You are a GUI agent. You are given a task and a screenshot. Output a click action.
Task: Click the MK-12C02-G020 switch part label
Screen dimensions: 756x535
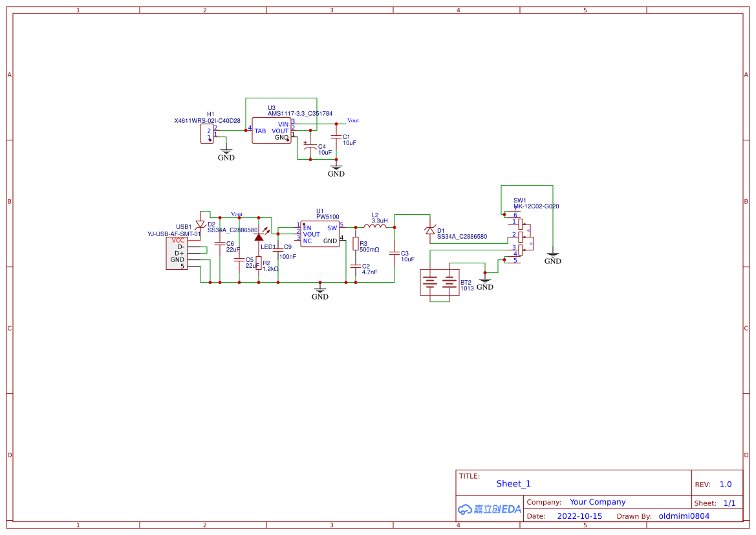click(x=536, y=206)
